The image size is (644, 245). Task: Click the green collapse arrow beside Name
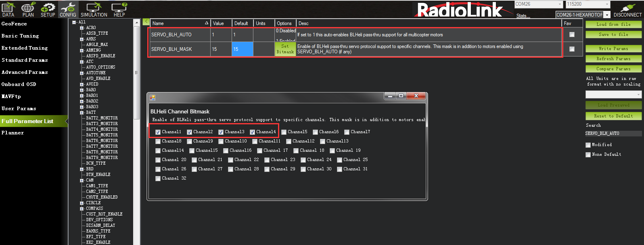pos(146,22)
